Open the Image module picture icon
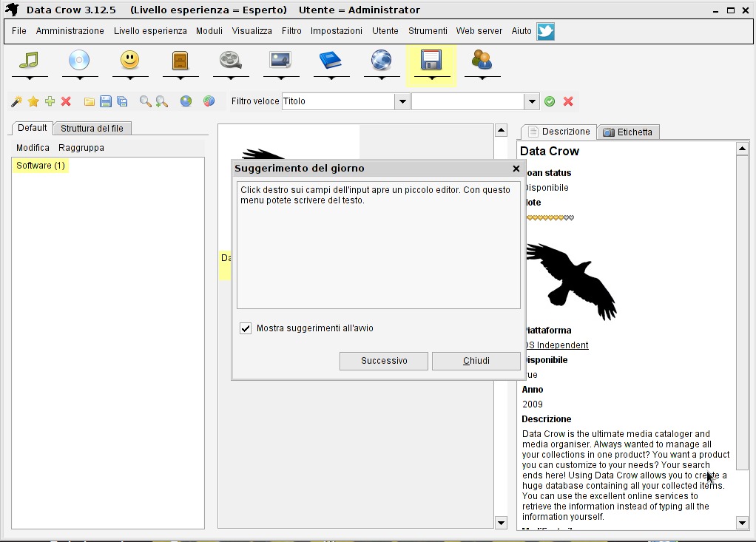The width and height of the screenshot is (756, 542). click(280, 60)
